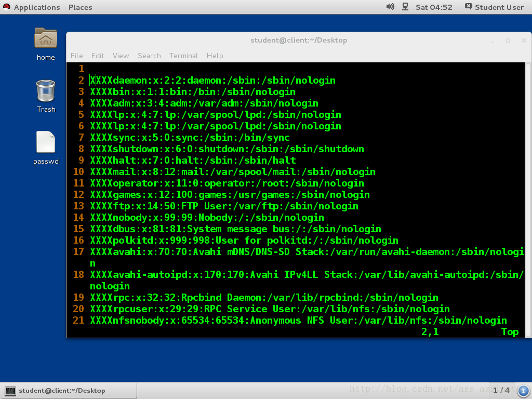Minimize the terminal window
Viewport: 532px width, 399px height.
[x=493, y=41]
